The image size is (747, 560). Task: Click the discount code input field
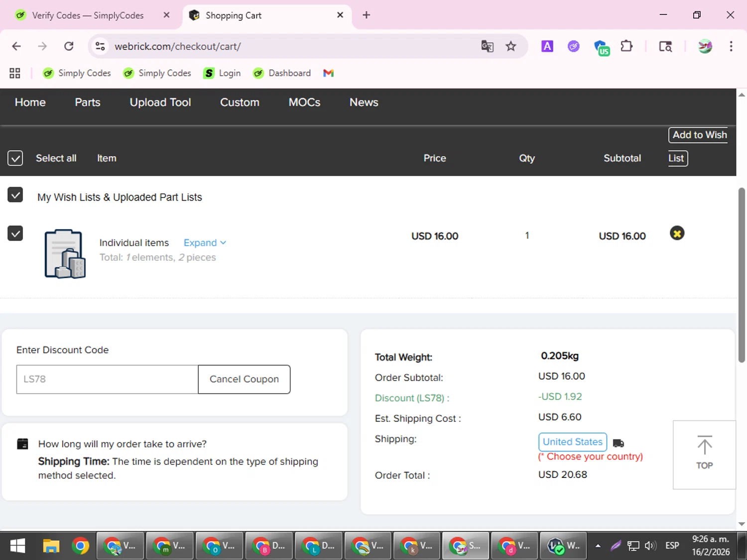click(107, 379)
